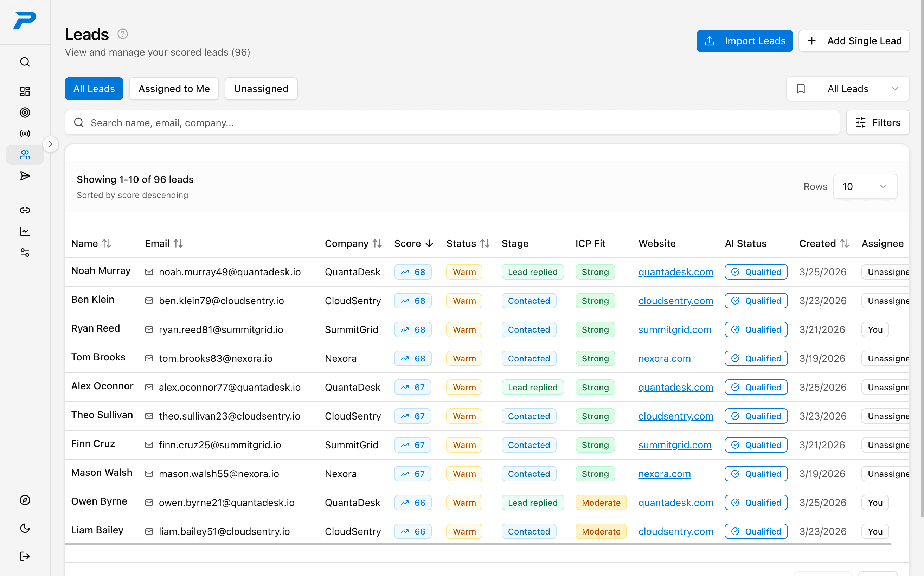Open the Leads people icon in sidebar
The height and width of the screenshot is (576, 924).
point(25,155)
